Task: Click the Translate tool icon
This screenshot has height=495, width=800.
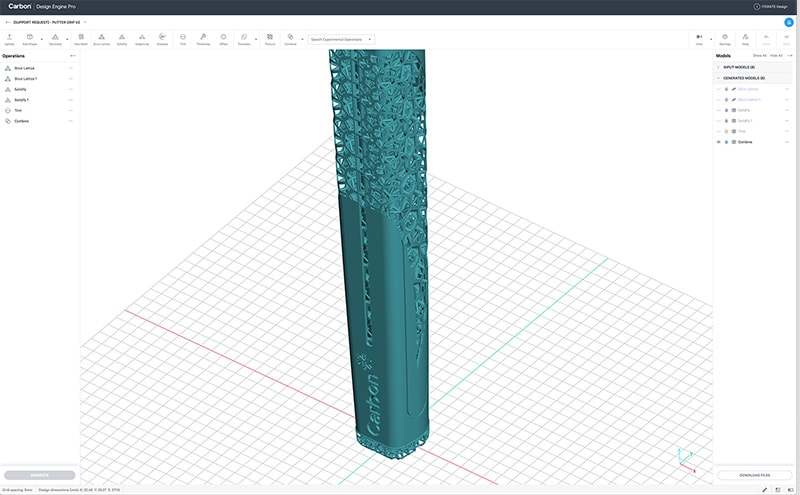Action: pyautogui.click(x=244, y=39)
